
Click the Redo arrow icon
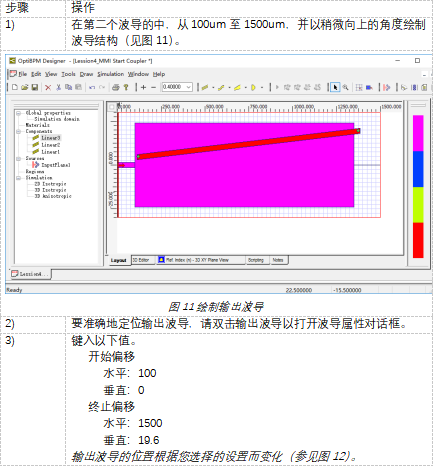tap(102, 87)
